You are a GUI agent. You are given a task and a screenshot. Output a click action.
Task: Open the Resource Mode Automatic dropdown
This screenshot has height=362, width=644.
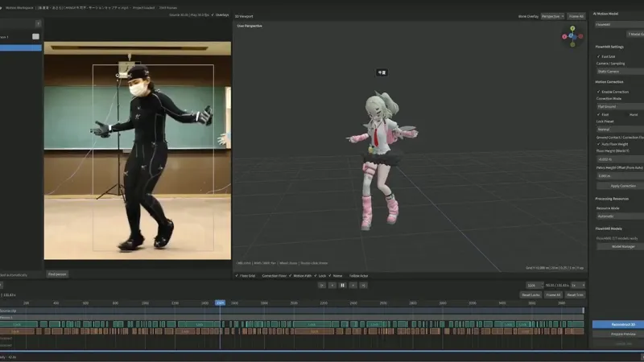click(x=620, y=216)
